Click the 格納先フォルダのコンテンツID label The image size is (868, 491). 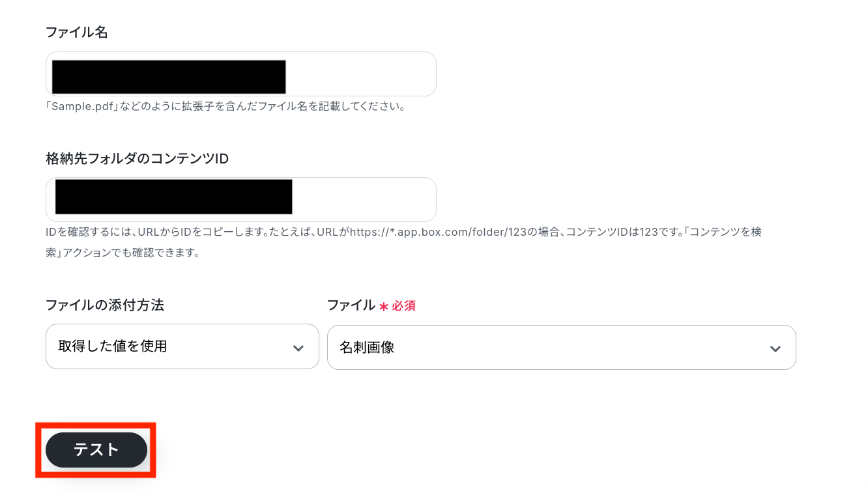[x=137, y=158]
